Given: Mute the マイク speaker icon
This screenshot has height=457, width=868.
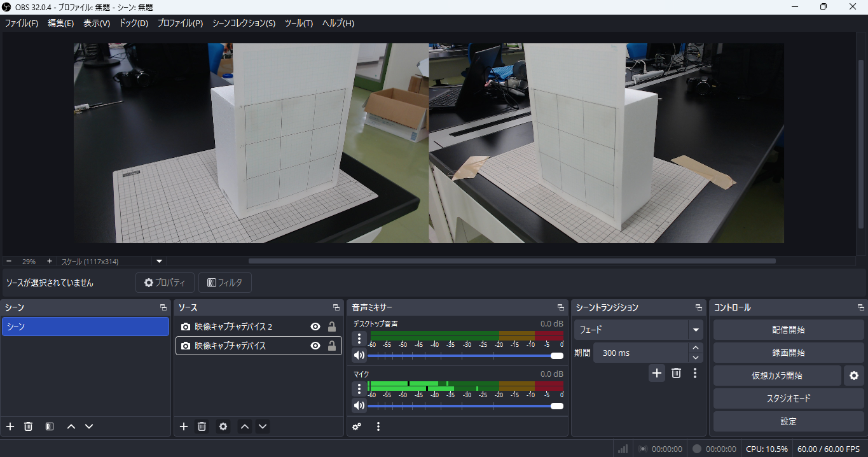Looking at the screenshot, I should pyautogui.click(x=359, y=405).
